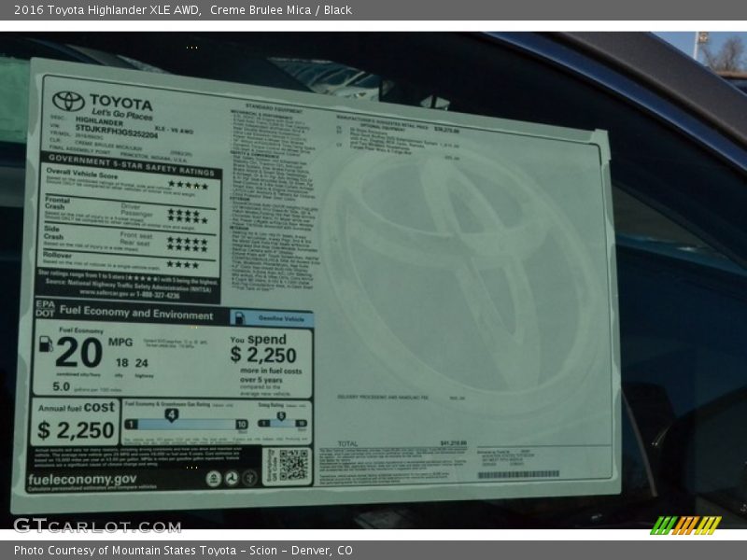The height and width of the screenshot is (560, 747).
Task: Click the GTCarLot.com watermark logo
Action: point(98,525)
